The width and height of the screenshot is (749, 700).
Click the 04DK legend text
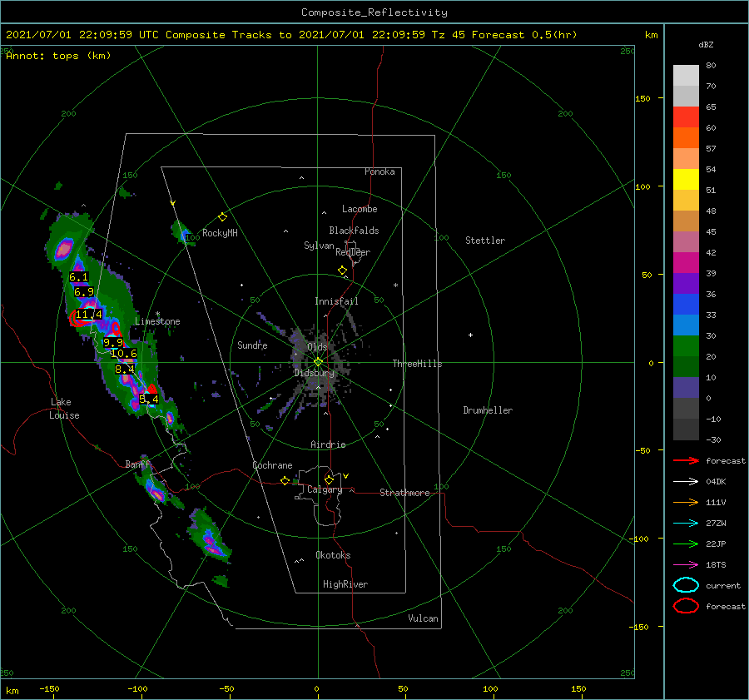716,482
